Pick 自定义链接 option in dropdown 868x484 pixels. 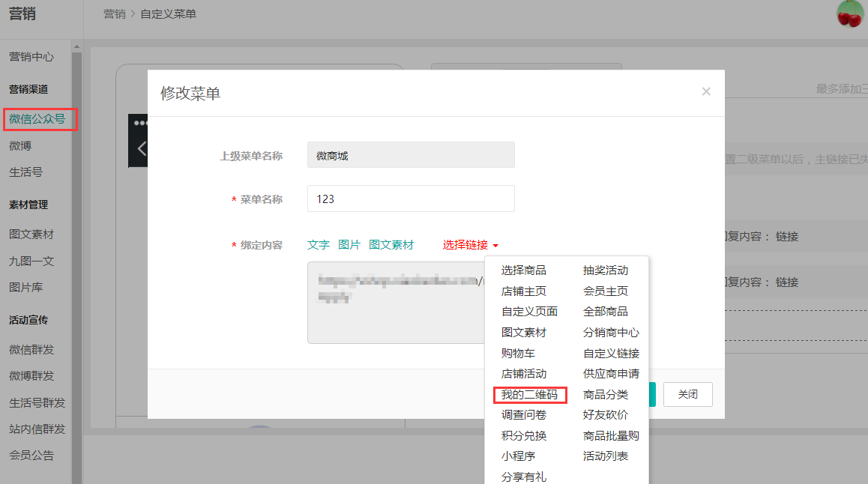tap(611, 353)
